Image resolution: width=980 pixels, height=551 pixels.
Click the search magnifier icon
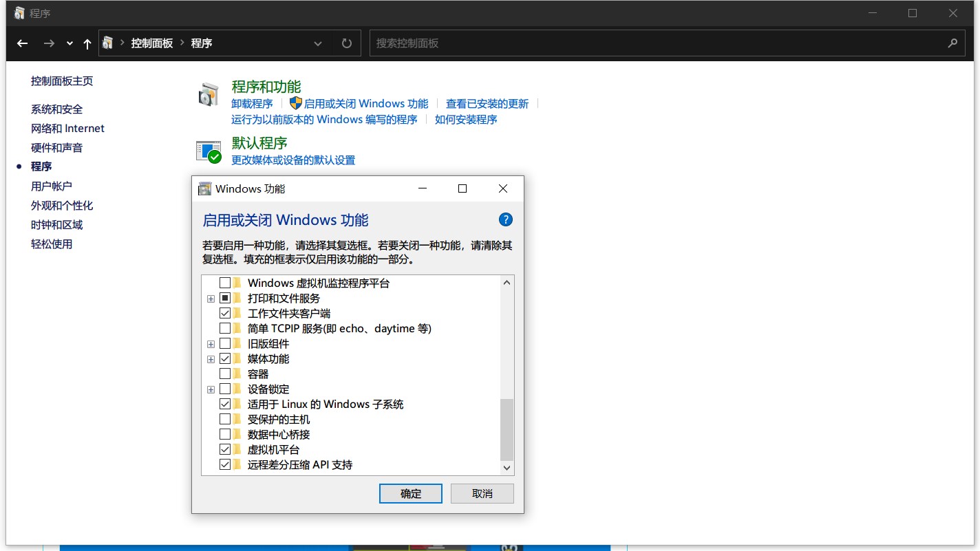pos(952,43)
